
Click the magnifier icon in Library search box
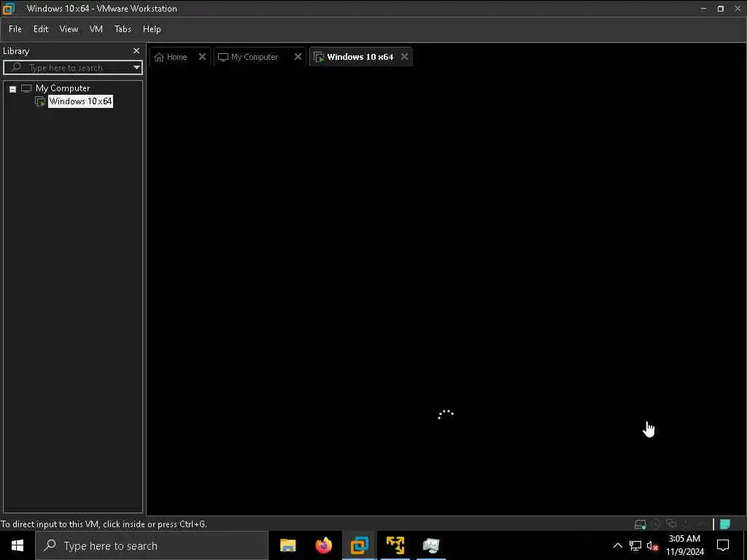(16, 67)
